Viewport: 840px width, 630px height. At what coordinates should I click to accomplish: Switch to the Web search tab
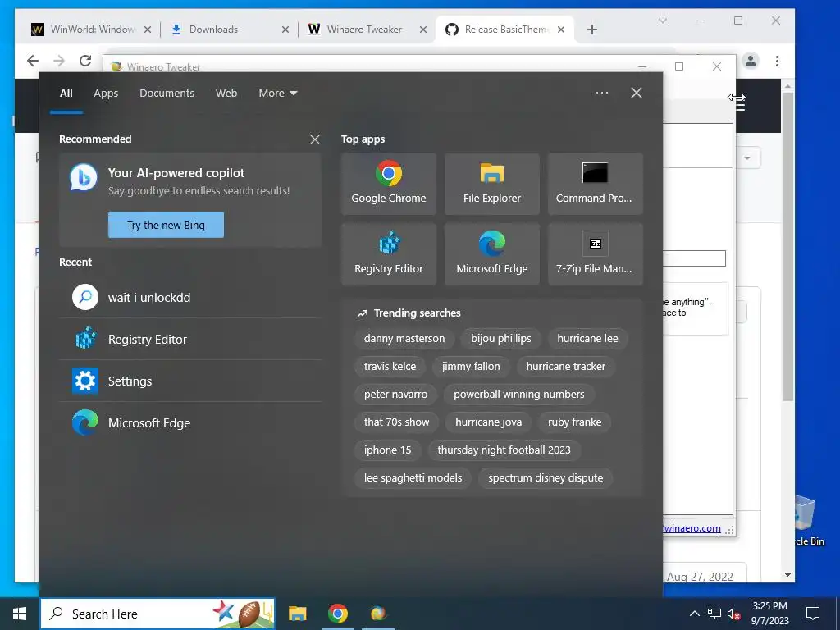pyautogui.click(x=226, y=94)
